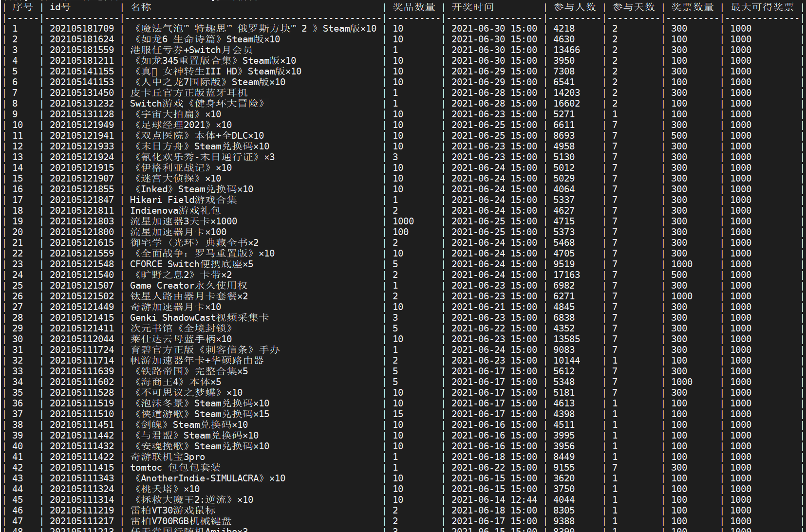The image size is (806, 532).
Task: Click Genki ShadowCast视频采集卡 entry
Action: pyautogui.click(x=200, y=318)
